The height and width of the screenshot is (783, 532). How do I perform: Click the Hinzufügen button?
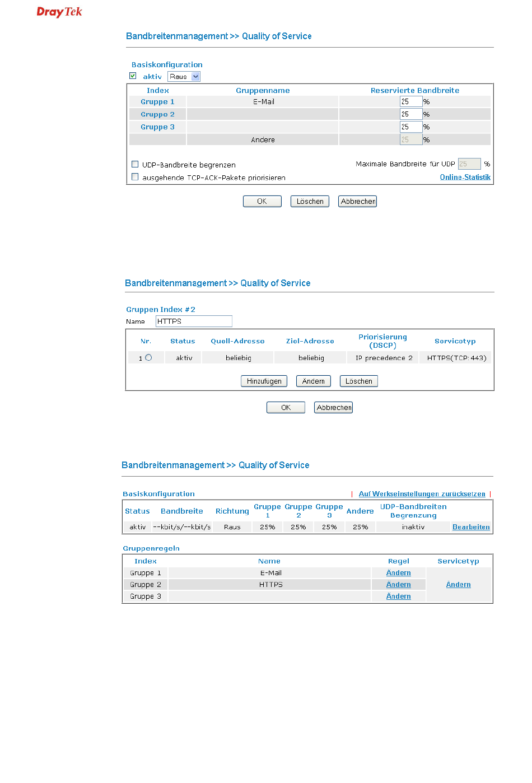(x=264, y=381)
